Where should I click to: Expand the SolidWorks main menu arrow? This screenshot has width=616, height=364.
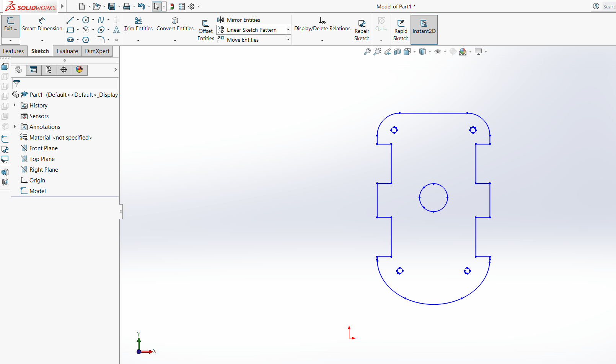point(62,6)
